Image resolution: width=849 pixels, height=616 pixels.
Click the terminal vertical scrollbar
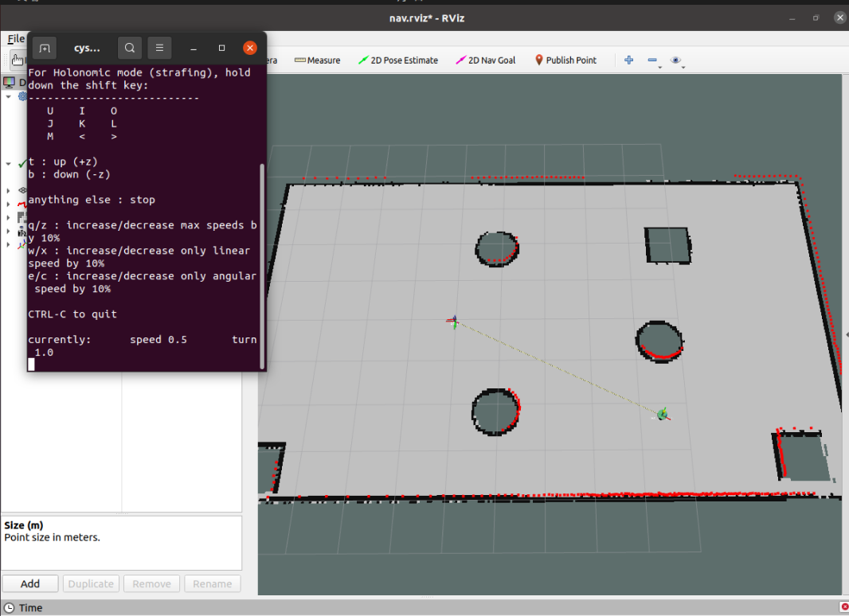coord(263,266)
